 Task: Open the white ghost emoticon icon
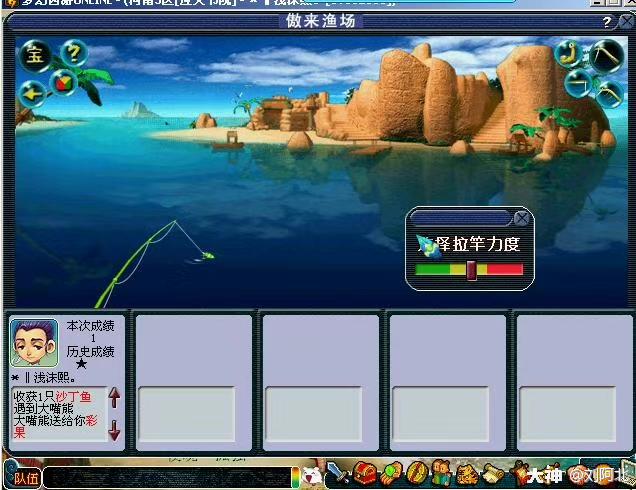coord(312,476)
